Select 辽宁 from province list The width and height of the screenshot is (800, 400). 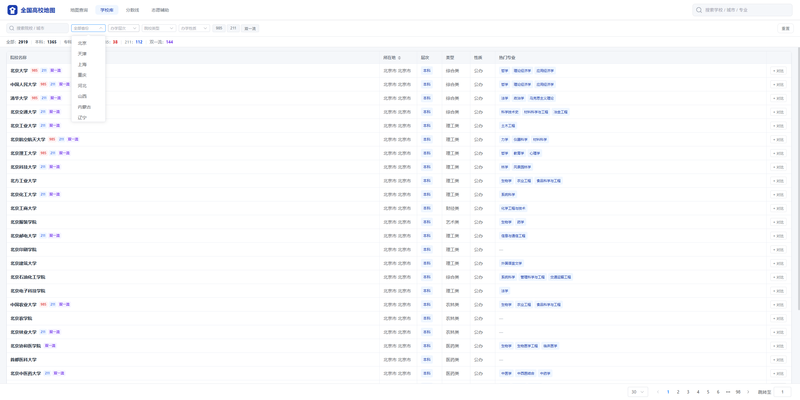coord(88,117)
